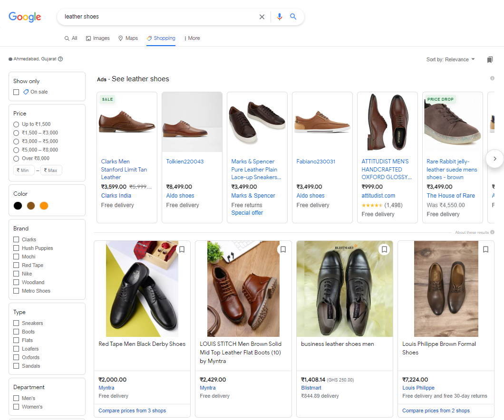Viewport: 504px width, 420px height.
Task: Click the blue search magnifier icon
Action: coord(293,16)
